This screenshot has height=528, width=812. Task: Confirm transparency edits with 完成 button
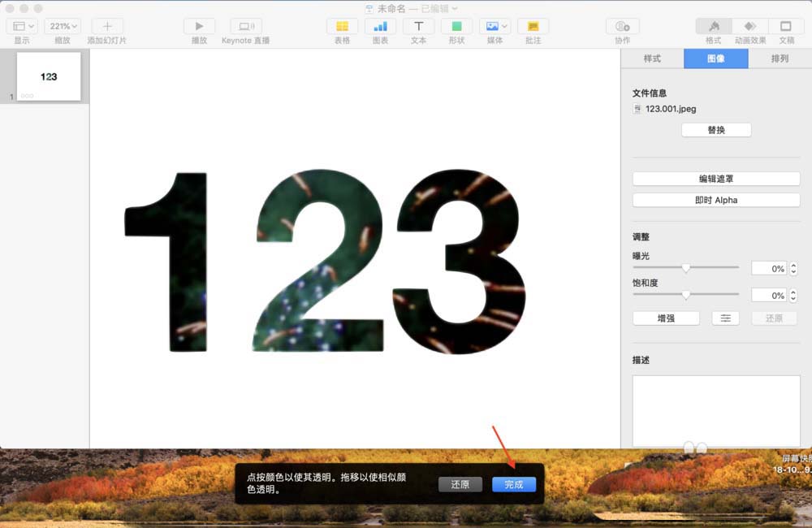point(514,483)
